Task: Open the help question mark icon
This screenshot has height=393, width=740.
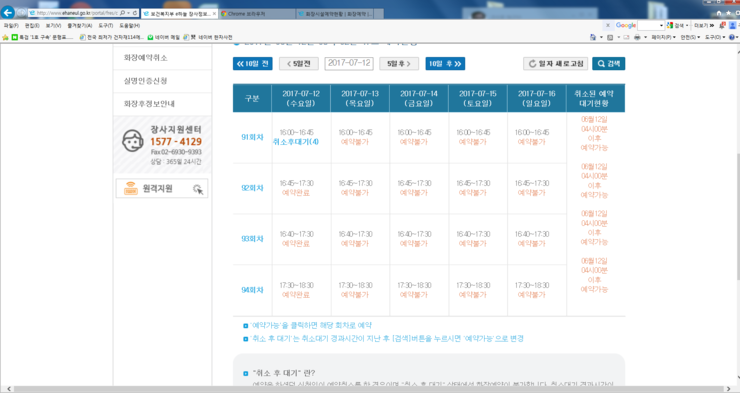Action: pos(732,37)
